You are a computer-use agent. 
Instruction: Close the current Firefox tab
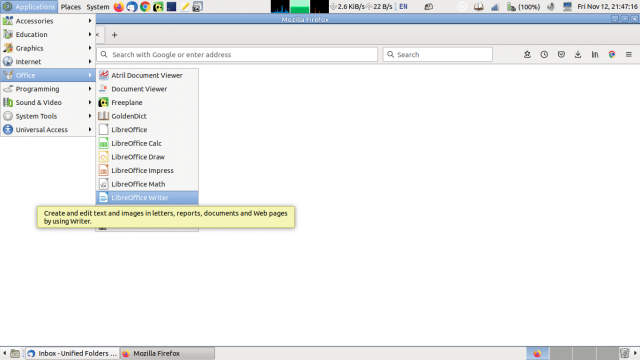tap(98, 35)
